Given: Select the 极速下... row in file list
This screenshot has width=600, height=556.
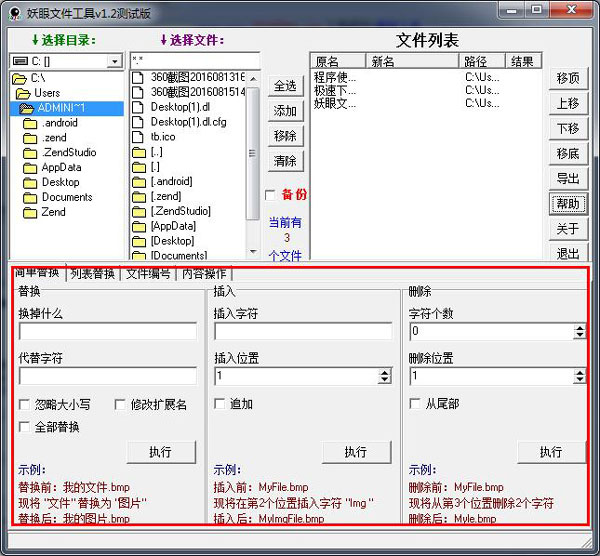Looking at the screenshot, I should click(426, 90).
